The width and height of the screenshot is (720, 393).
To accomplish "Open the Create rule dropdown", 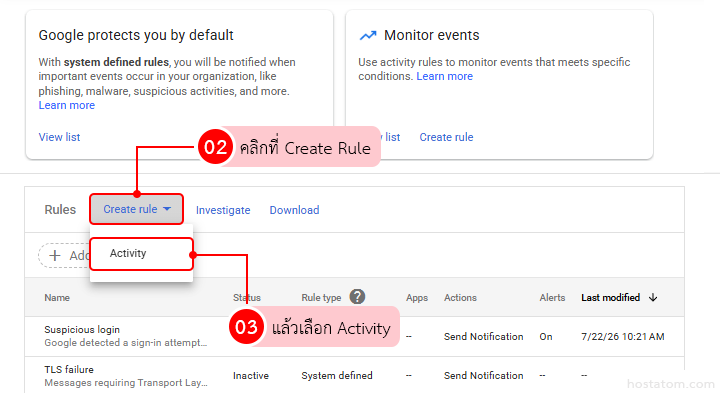I will (137, 209).
